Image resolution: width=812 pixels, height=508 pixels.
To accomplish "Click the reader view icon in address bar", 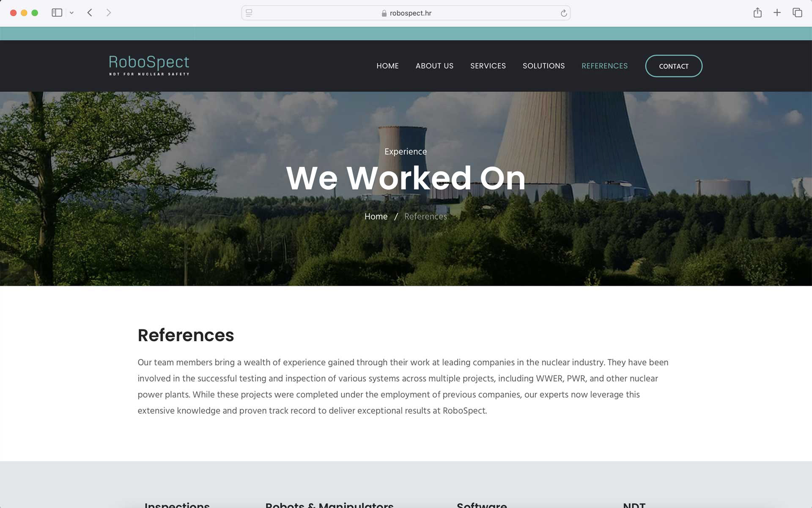I will point(249,13).
